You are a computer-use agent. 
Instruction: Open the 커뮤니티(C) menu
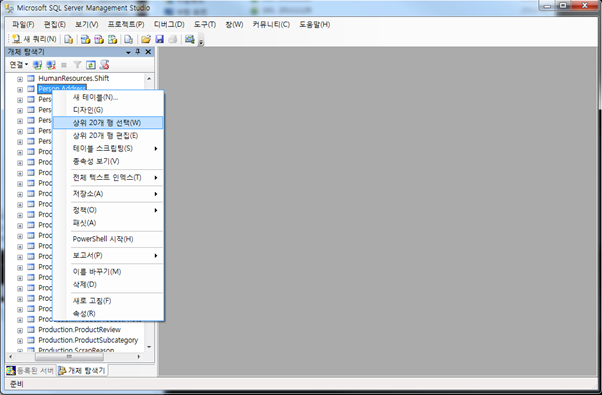pyautogui.click(x=271, y=25)
